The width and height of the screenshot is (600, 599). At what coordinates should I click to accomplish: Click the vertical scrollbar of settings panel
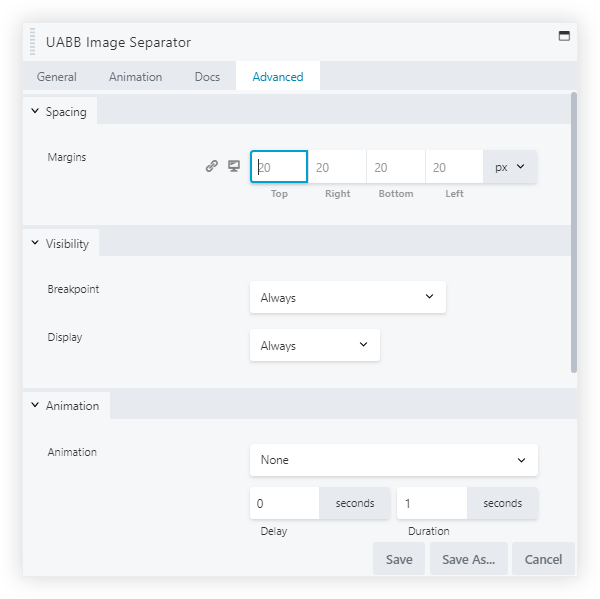coord(573,232)
